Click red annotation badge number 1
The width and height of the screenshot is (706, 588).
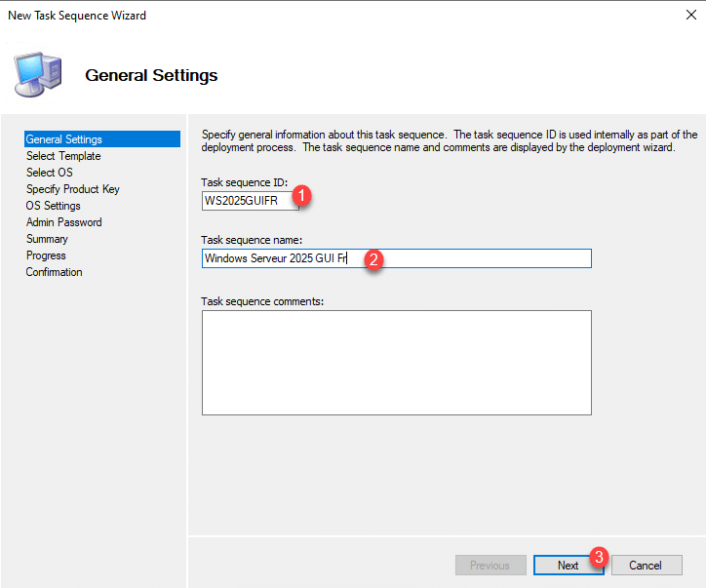[x=302, y=195]
